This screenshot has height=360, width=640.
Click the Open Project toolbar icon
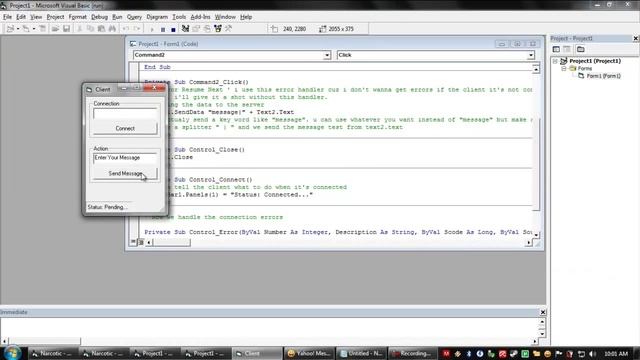coord(55,29)
